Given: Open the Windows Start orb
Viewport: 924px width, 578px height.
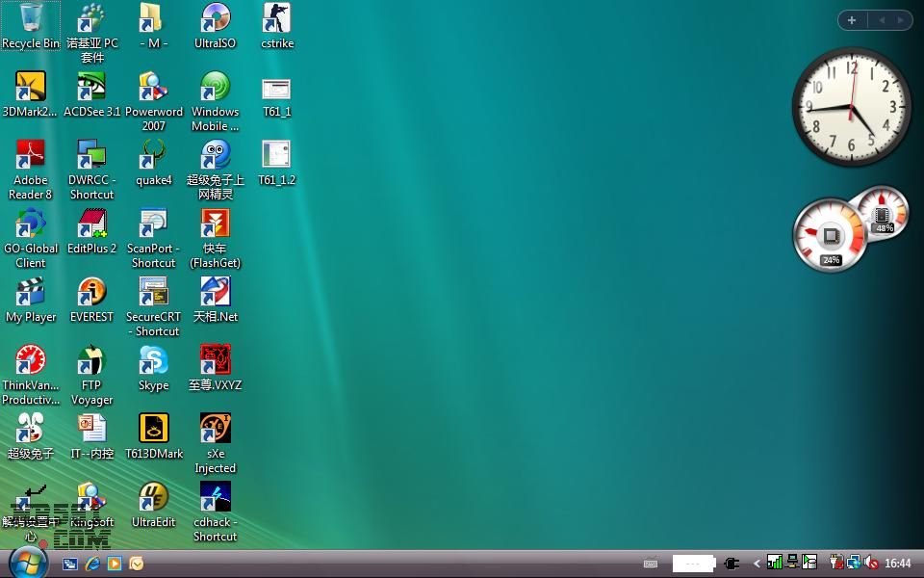Looking at the screenshot, I should [x=28, y=563].
